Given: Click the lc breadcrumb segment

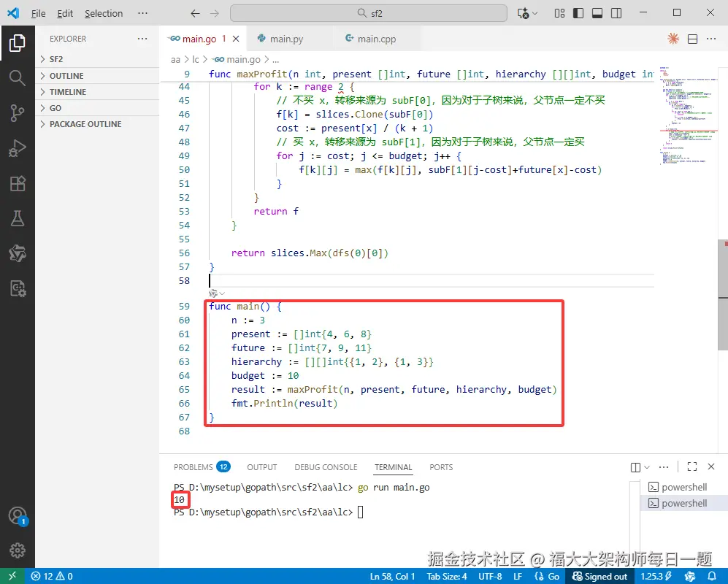Looking at the screenshot, I should pos(196,59).
